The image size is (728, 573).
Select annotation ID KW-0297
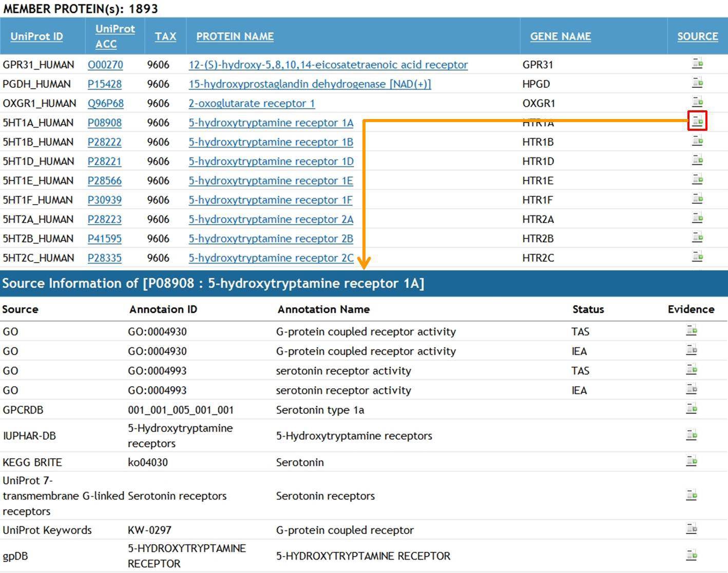point(149,530)
